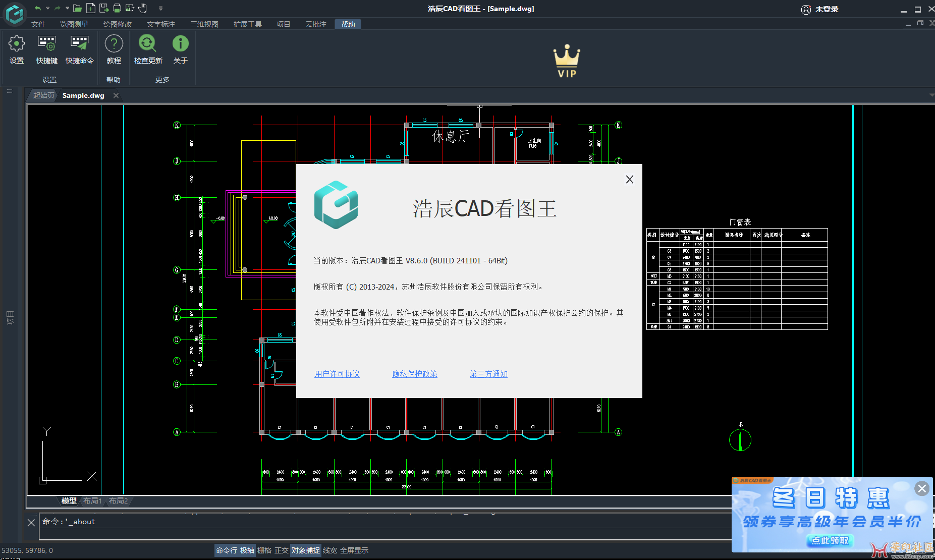Click the 点此领取 coupon button

point(830,540)
